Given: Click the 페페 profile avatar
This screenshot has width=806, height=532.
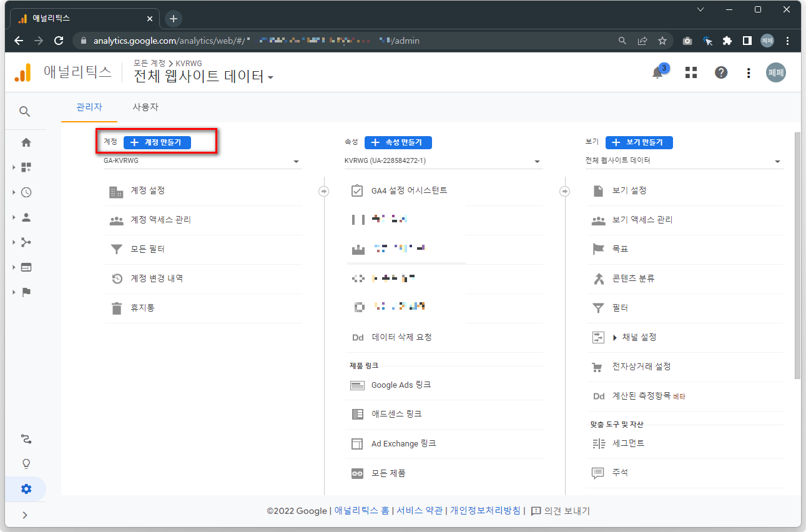Looking at the screenshot, I should pyautogui.click(x=775, y=72).
